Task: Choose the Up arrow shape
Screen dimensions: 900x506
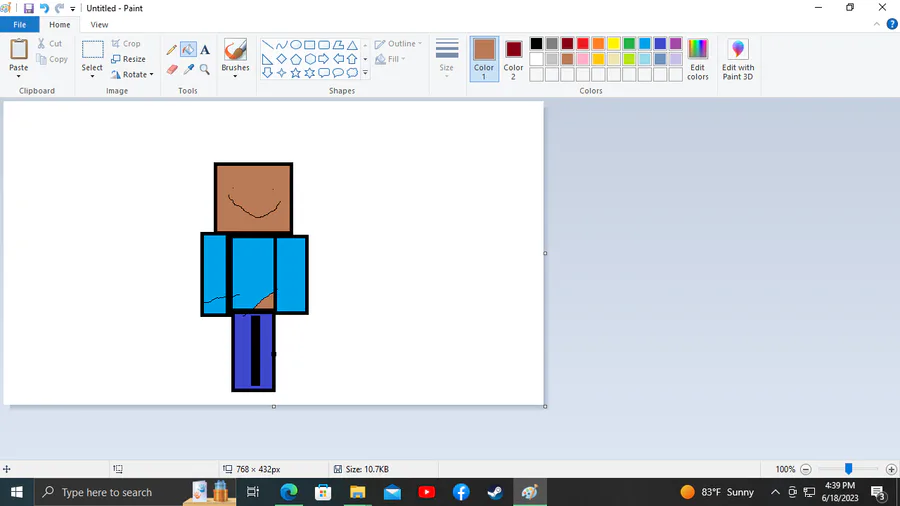Action: [x=352, y=59]
